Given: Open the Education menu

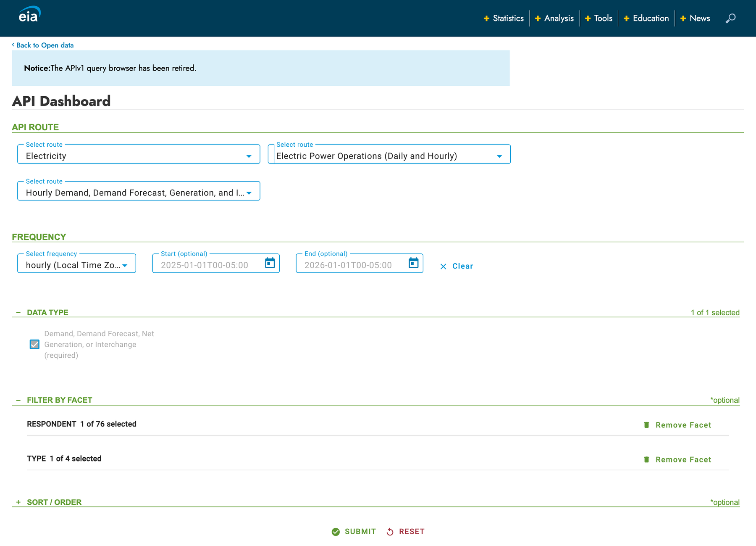Looking at the screenshot, I should click(x=646, y=18).
